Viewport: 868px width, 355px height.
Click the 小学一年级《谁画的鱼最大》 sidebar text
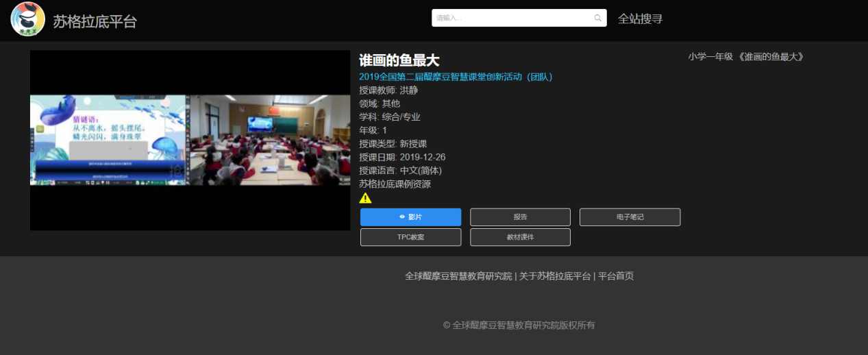pyautogui.click(x=745, y=57)
